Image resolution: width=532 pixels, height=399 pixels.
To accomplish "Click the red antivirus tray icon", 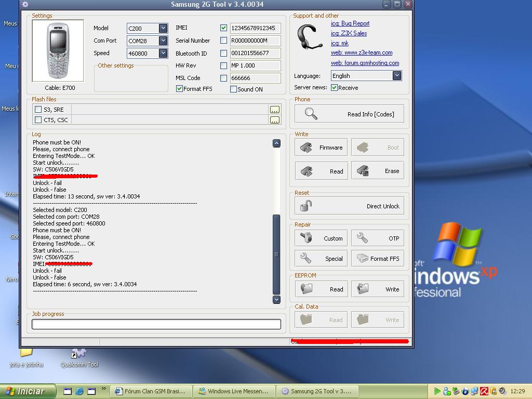I will (484, 391).
